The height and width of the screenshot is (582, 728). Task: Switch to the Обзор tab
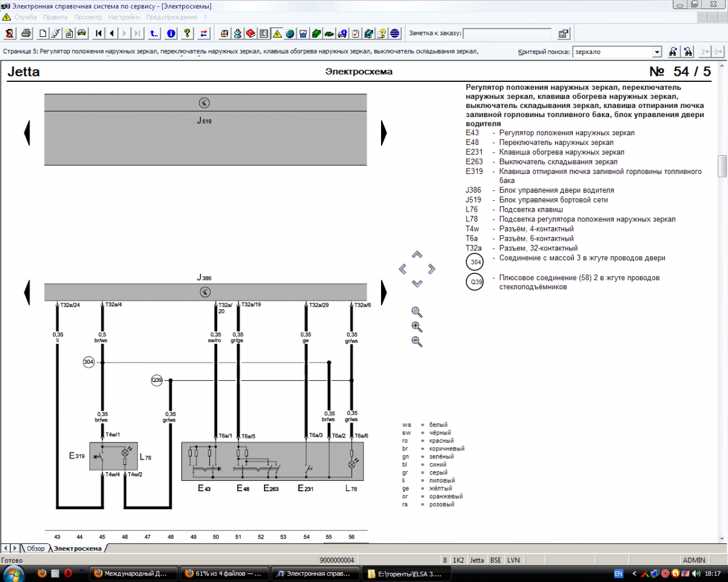(35, 548)
